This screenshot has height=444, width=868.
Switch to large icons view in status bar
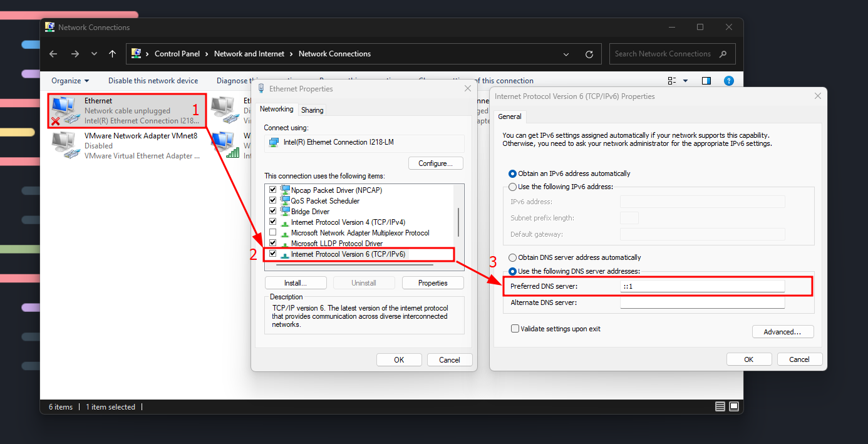point(734,407)
